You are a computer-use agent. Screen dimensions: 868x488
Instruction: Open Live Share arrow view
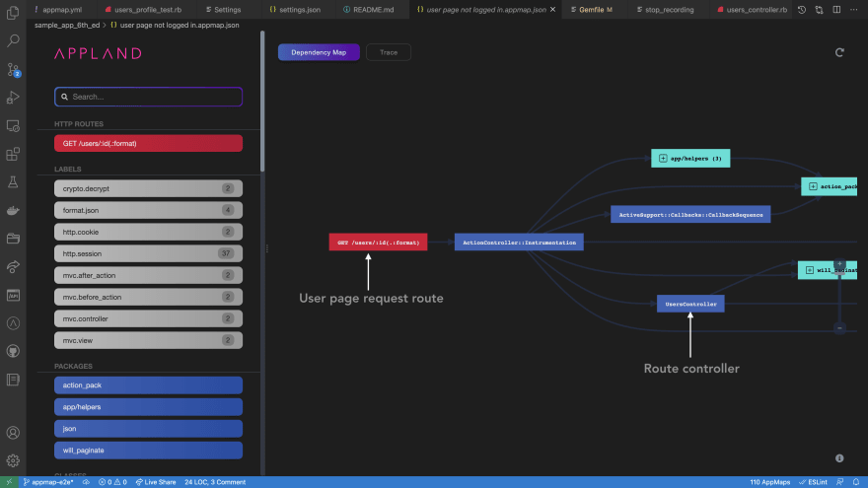point(13,267)
